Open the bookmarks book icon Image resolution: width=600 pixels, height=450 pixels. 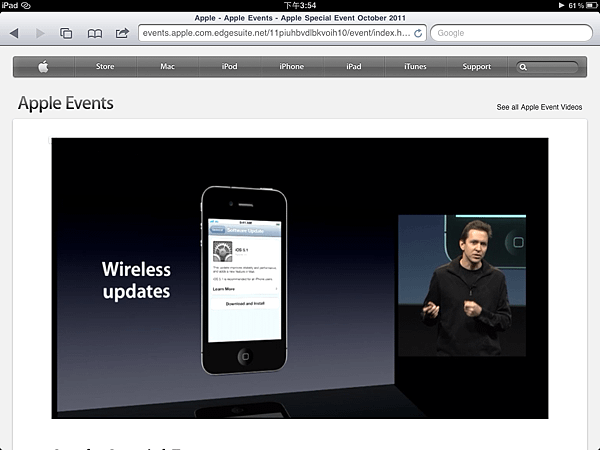[x=95, y=34]
